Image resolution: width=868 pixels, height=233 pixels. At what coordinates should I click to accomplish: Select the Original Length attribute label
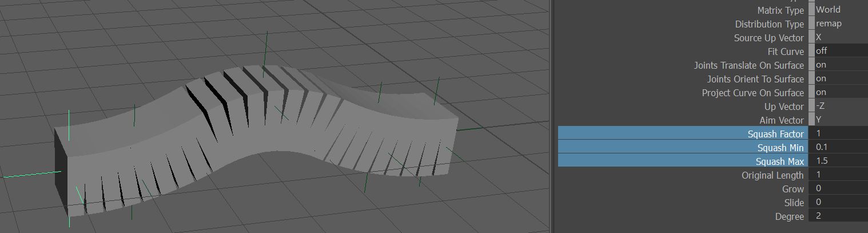[773, 175]
